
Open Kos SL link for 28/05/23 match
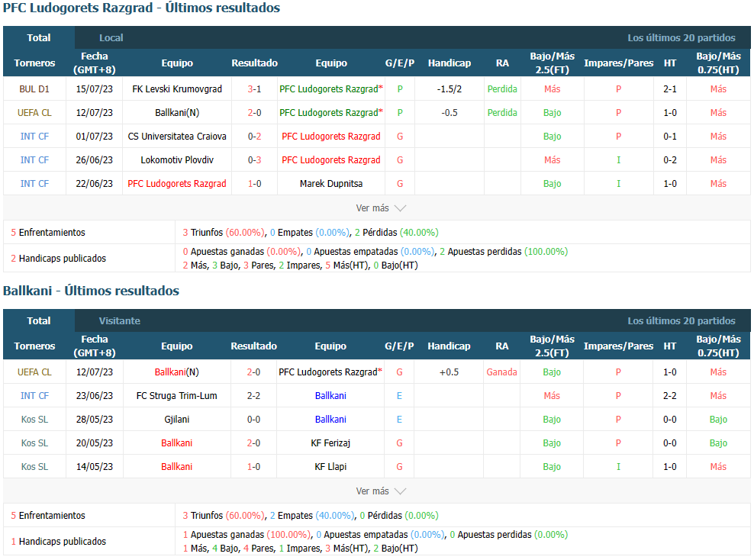(x=34, y=419)
